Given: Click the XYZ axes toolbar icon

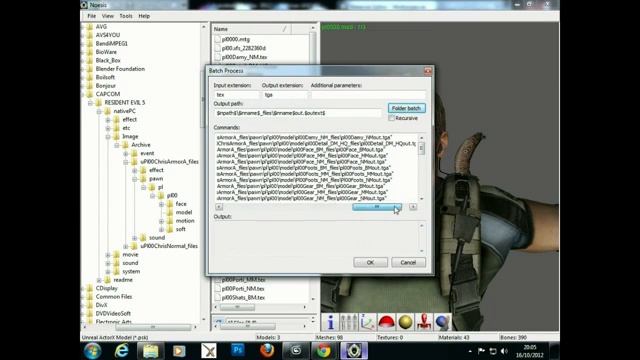Looking at the screenshot, I should pos(367,322).
